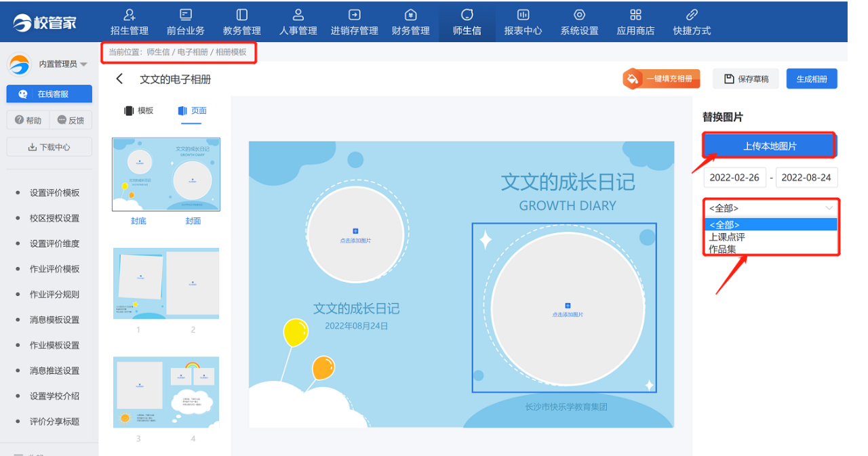Open 系统设置 gear icon
The image size is (868, 456).
pos(579,15)
